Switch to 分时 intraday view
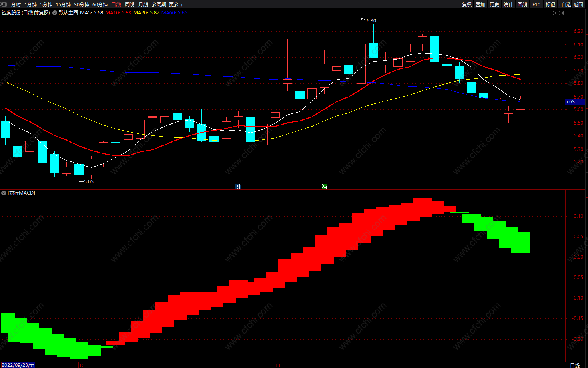 (16, 4)
